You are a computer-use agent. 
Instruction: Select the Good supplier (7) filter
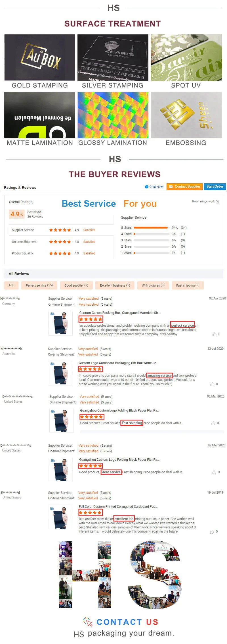tap(76, 285)
